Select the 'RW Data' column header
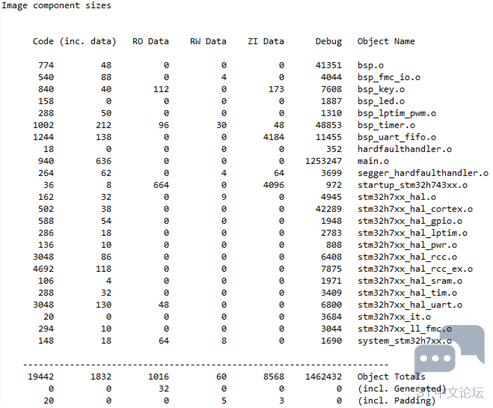Image resolution: width=493 pixels, height=408 pixels. tap(208, 41)
